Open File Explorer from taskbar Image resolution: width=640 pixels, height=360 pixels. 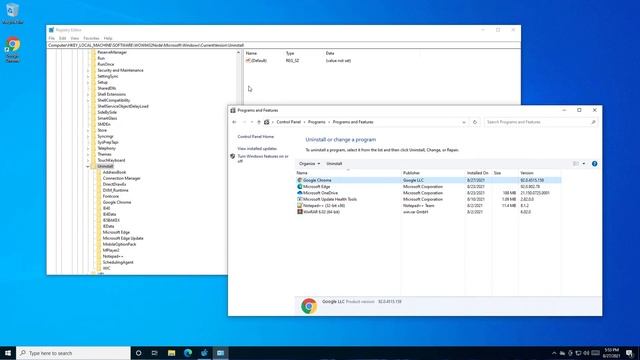tap(171, 353)
